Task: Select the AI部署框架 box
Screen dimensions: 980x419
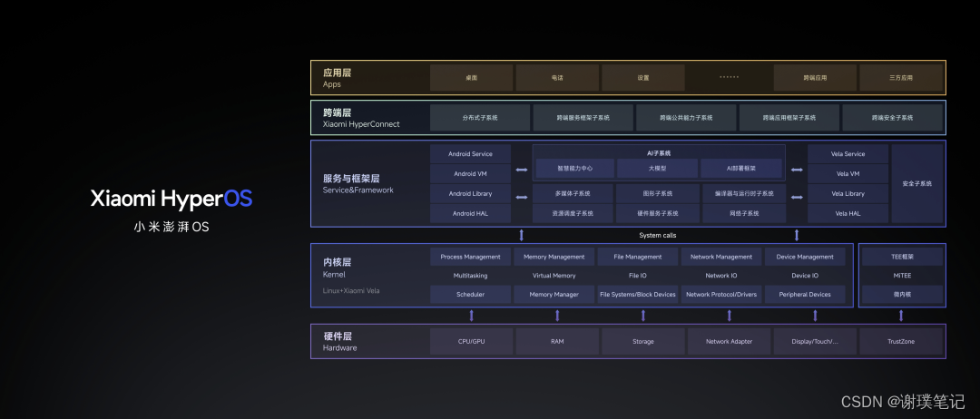Action: (741, 169)
